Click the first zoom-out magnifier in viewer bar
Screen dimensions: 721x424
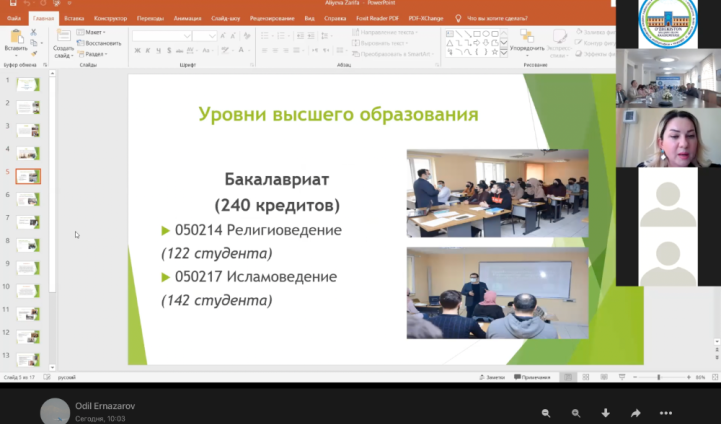click(546, 413)
